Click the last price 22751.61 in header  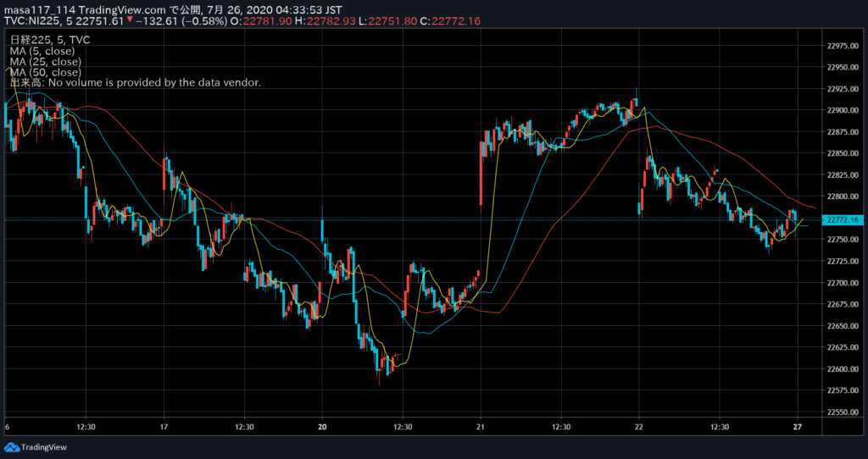(x=102, y=21)
